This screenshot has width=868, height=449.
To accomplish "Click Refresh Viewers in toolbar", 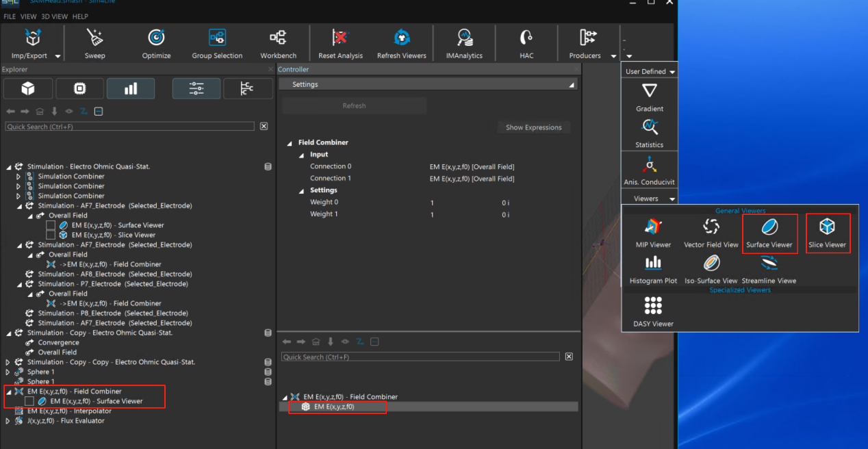I will click(402, 38).
